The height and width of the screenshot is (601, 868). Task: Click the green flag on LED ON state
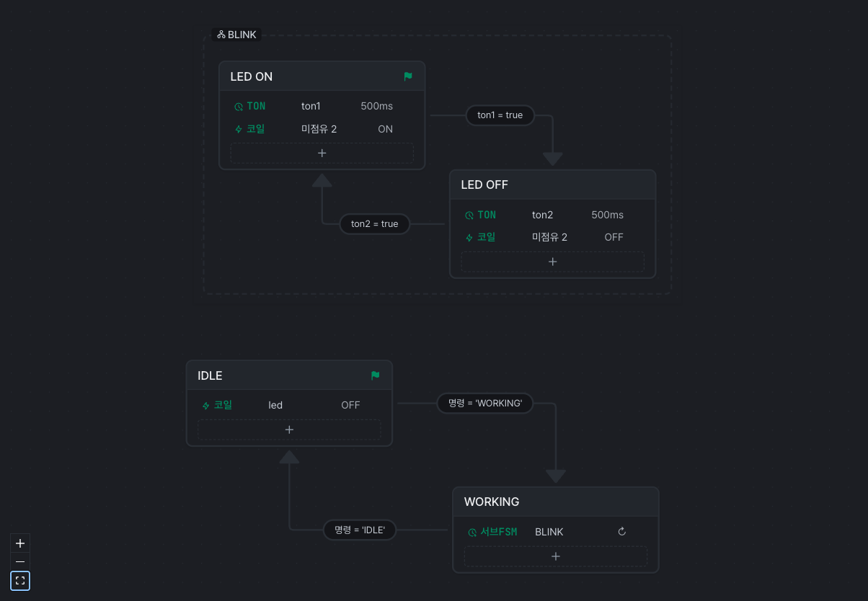(408, 76)
